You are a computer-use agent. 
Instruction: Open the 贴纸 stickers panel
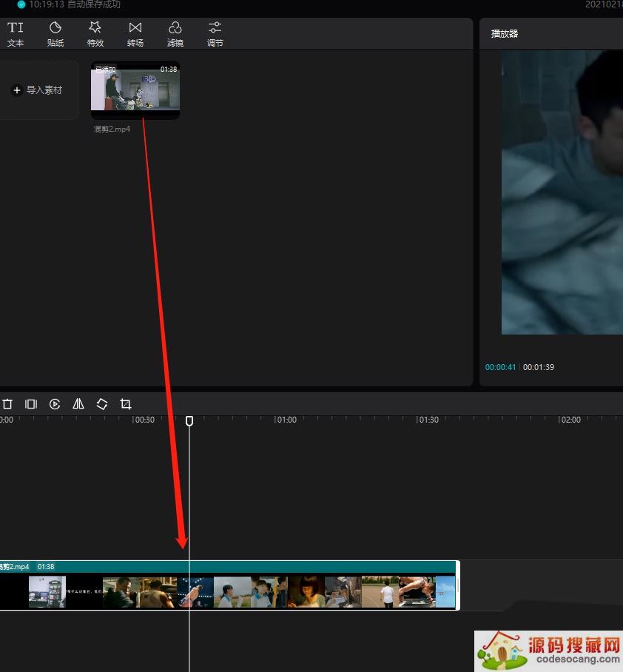point(55,34)
